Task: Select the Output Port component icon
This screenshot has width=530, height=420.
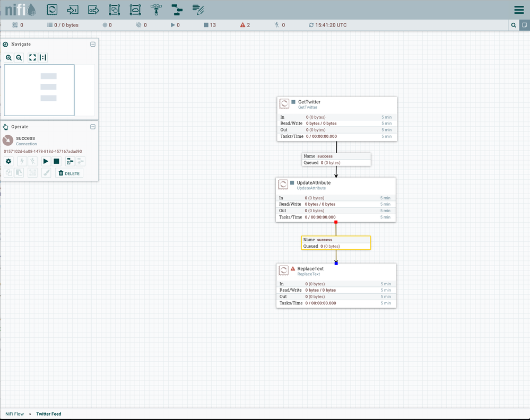Action: pyautogui.click(x=93, y=10)
